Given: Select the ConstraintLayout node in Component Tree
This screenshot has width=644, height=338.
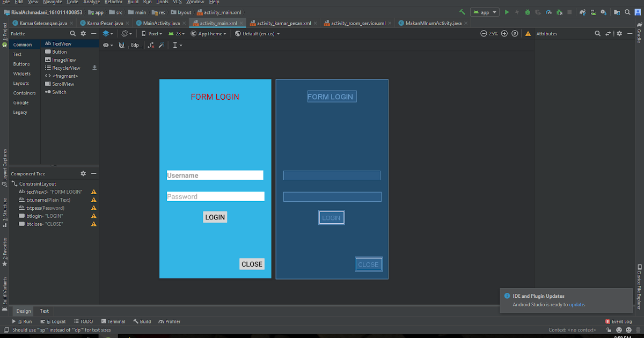Looking at the screenshot, I should (x=38, y=184).
